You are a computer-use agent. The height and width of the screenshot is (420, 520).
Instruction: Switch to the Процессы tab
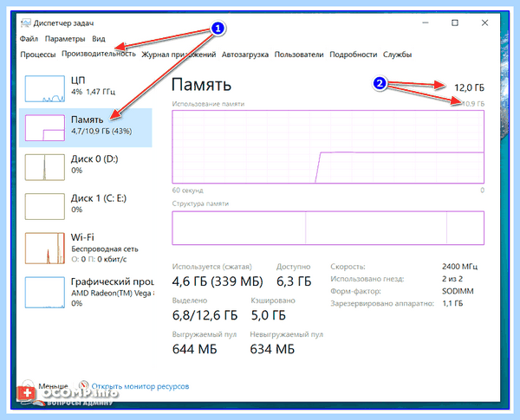point(38,55)
